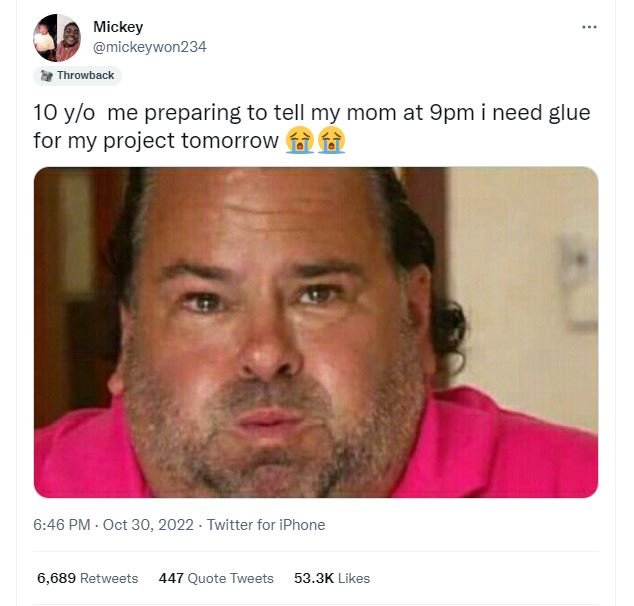
Task: Open the Mickey display name link
Action: click(x=118, y=27)
